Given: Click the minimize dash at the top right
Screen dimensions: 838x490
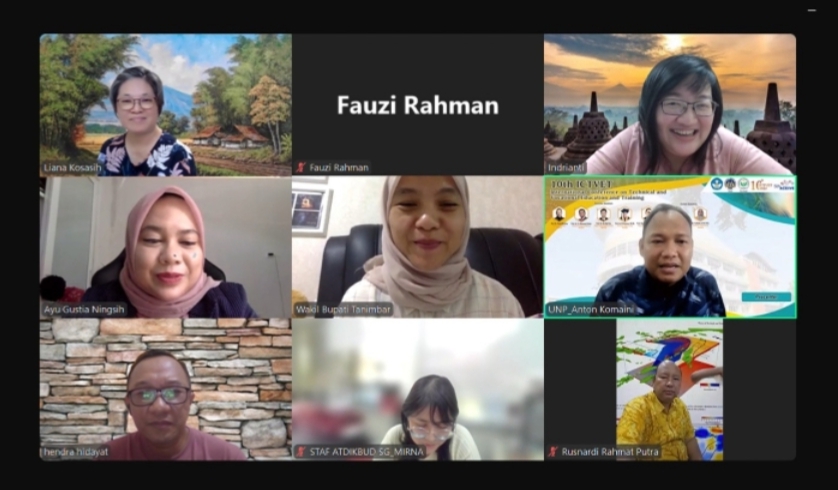Looking at the screenshot, I should pos(812,10).
